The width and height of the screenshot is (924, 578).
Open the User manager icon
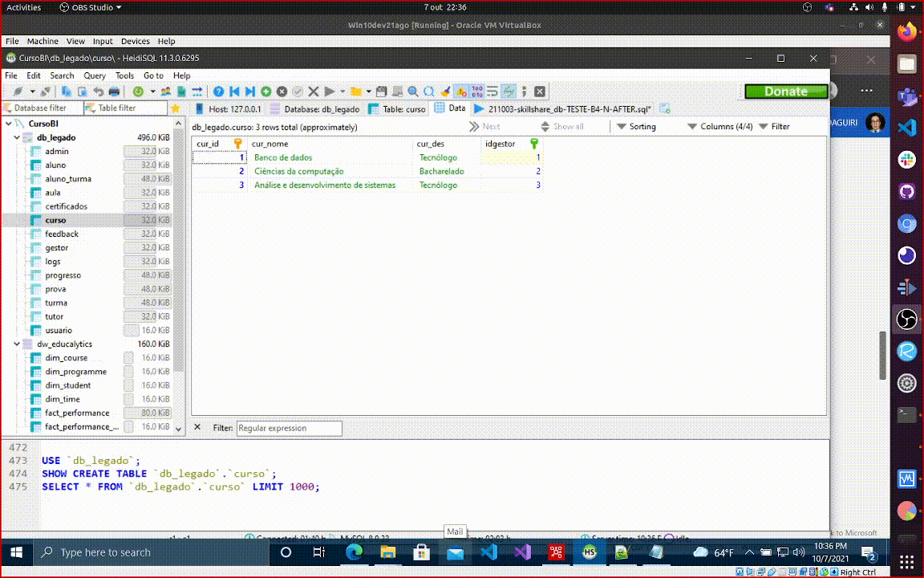(x=165, y=92)
